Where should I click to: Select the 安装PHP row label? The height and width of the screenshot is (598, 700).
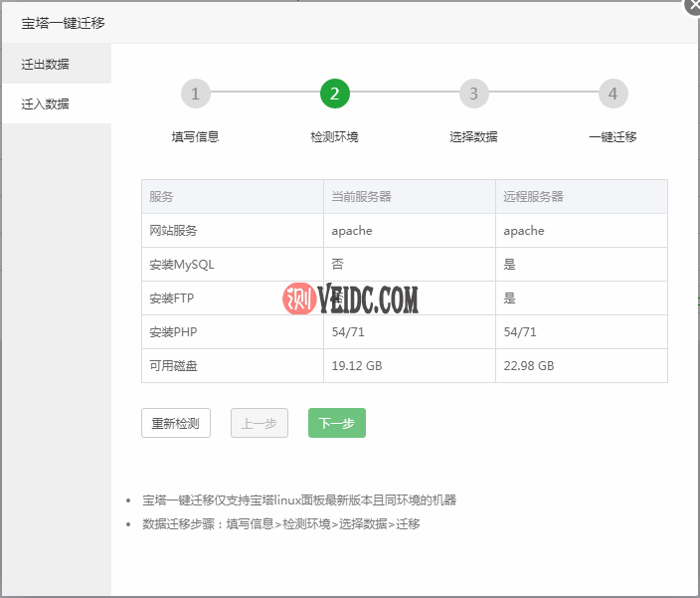tap(173, 331)
